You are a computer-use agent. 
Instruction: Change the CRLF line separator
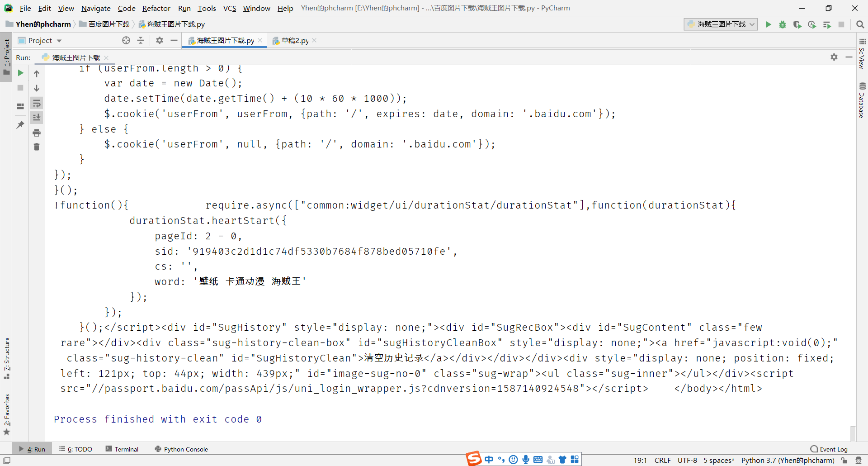click(662, 460)
